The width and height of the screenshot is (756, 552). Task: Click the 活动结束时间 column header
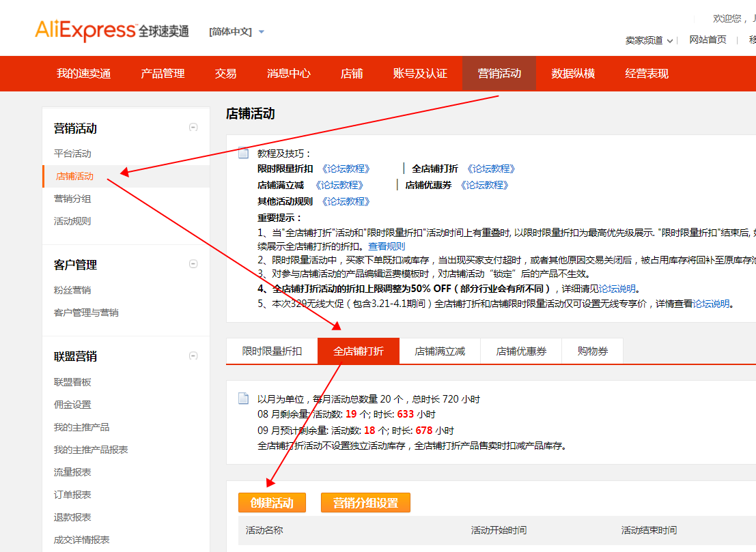click(x=649, y=530)
